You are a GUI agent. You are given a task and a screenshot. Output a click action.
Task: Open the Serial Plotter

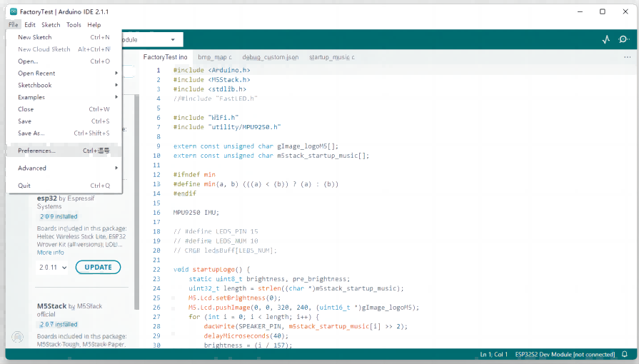pos(605,40)
